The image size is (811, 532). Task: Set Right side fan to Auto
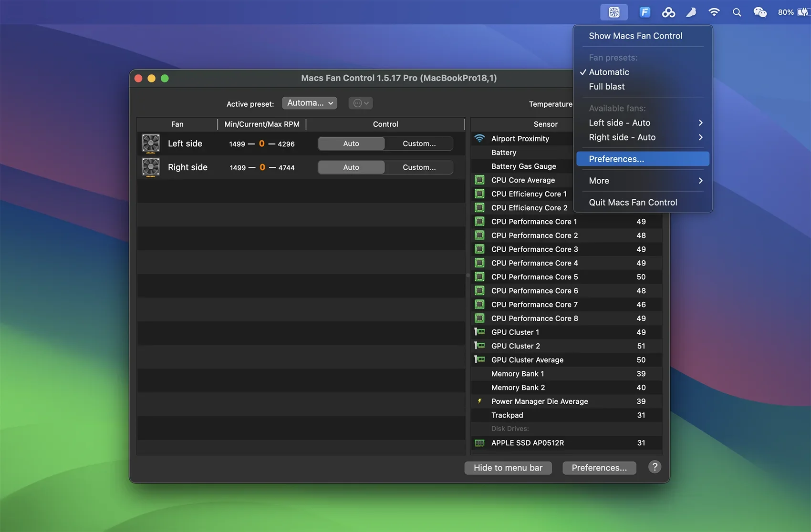(x=351, y=167)
